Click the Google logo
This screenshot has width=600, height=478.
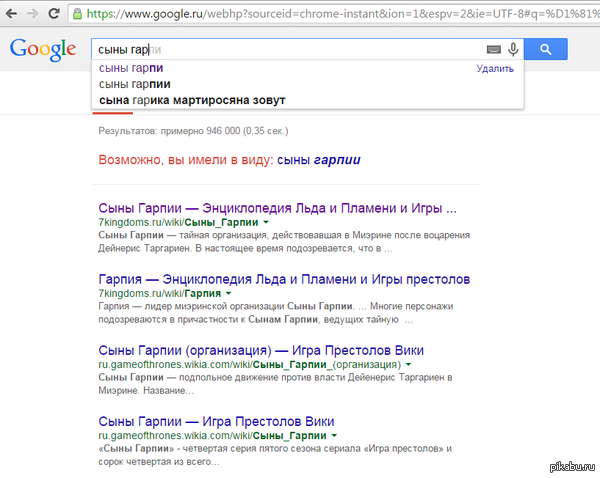click(x=43, y=49)
